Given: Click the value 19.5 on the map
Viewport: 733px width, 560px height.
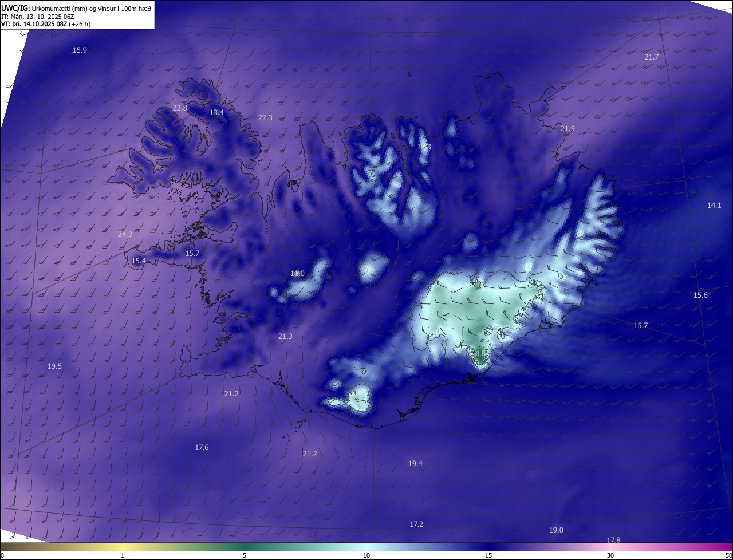Looking at the screenshot, I should [54, 366].
